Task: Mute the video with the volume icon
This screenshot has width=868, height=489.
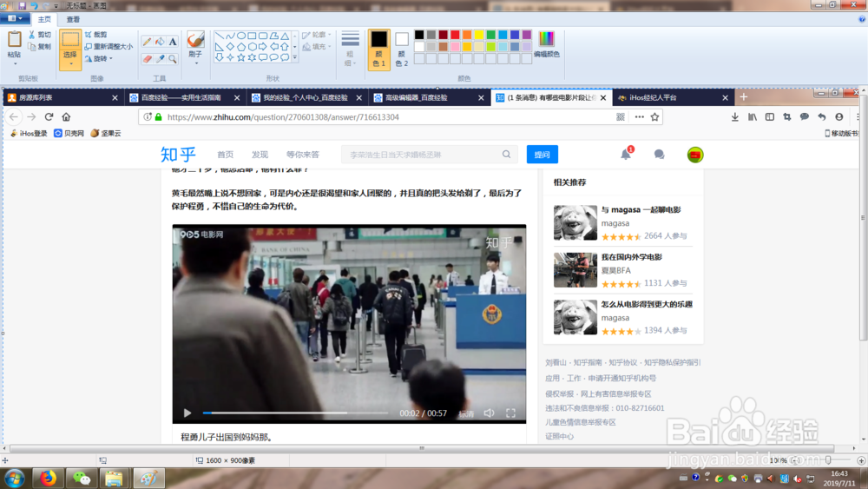Action: (489, 413)
